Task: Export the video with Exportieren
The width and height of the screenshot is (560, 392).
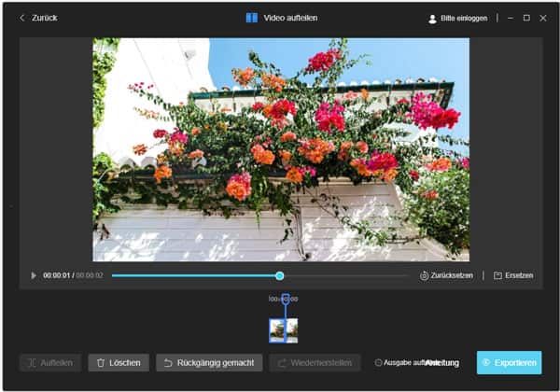Action: [509, 362]
